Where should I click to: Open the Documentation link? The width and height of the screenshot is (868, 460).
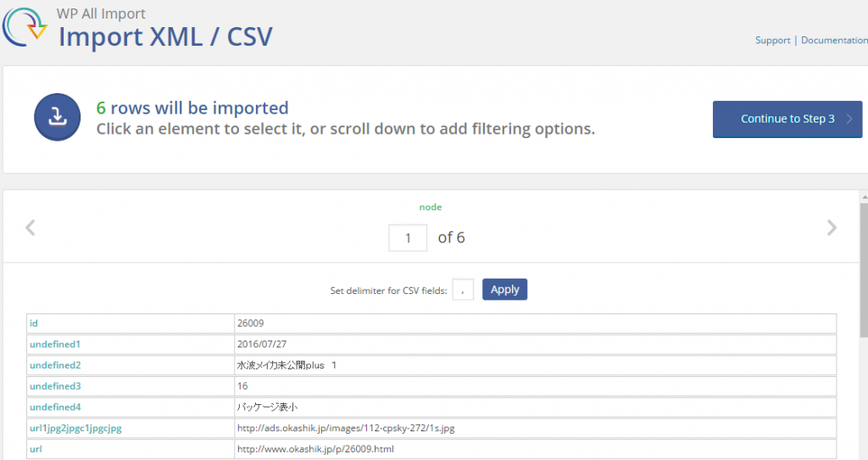833,40
